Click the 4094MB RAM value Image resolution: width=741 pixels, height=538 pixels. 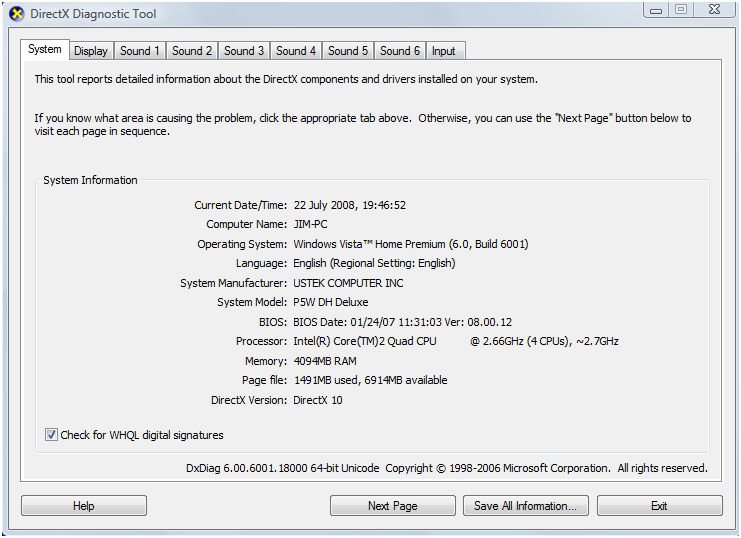[325, 361]
